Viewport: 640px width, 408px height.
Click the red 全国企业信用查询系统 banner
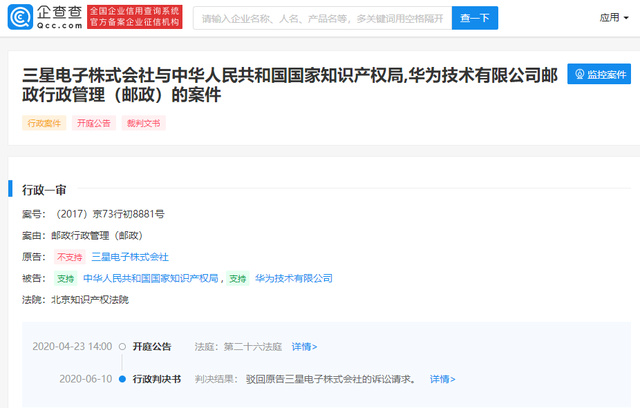point(135,17)
